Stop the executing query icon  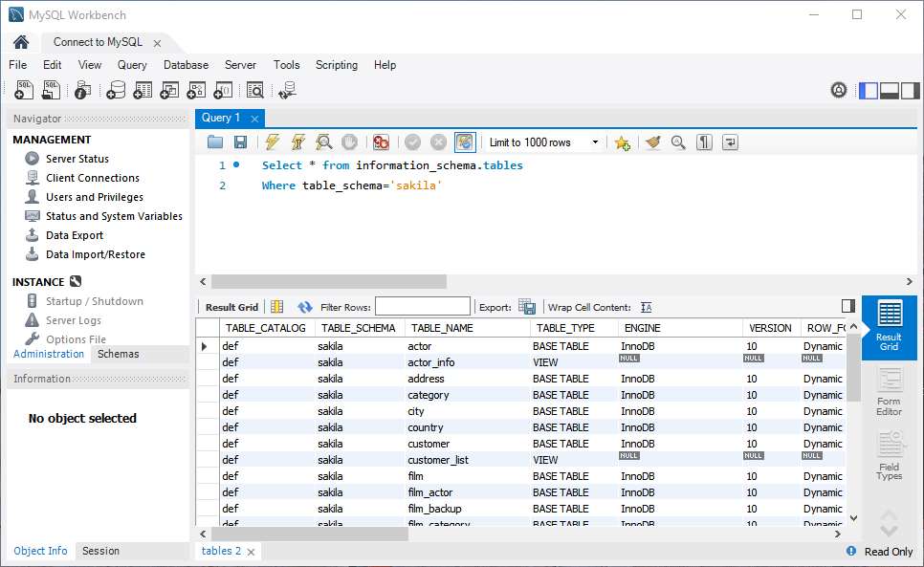coord(349,142)
